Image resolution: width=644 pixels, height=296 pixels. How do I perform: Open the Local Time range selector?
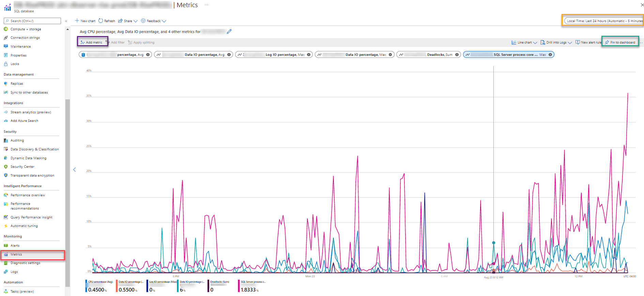click(604, 21)
